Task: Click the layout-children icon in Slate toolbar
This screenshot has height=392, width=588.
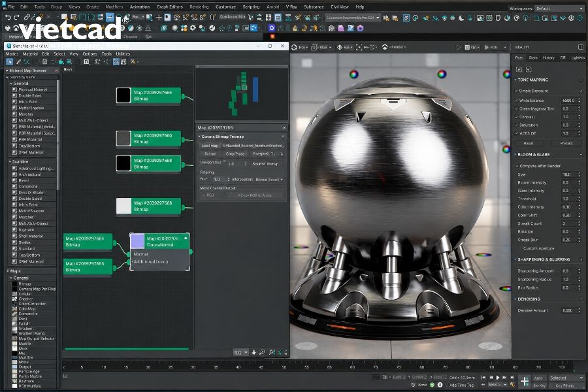Action: [97, 61]
